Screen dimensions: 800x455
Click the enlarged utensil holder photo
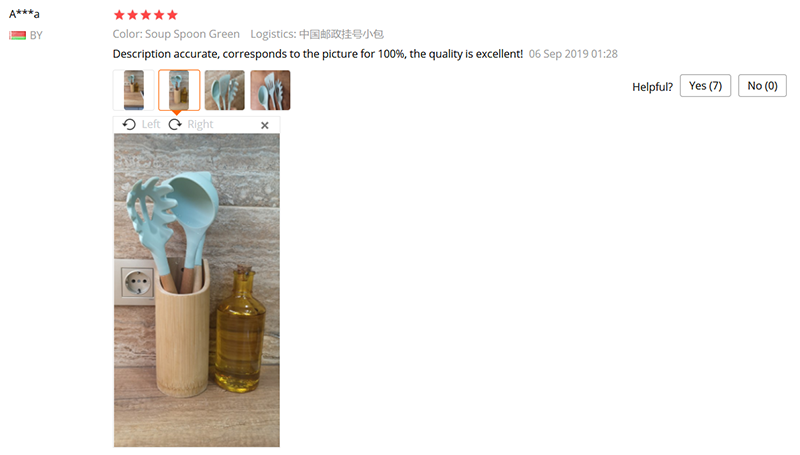tap(196, 290)
